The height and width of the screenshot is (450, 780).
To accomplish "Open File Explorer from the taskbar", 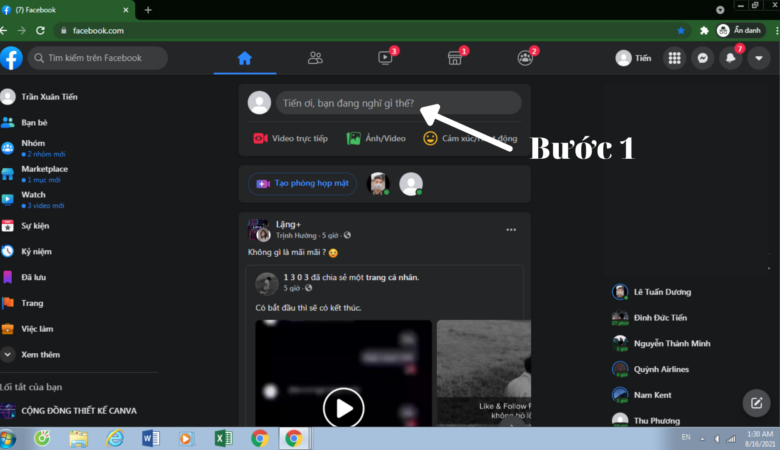I will (78, 439).
